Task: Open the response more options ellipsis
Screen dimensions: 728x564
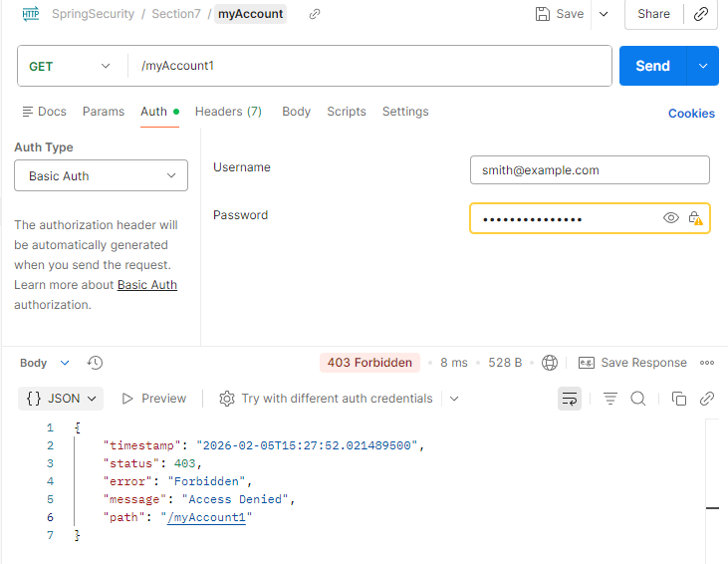Action: click(x=707, y=363)
